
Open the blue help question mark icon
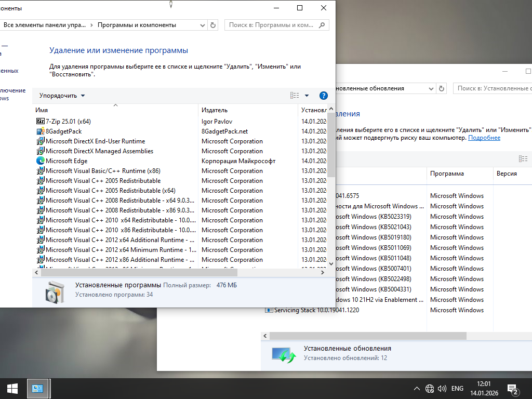pos(323,96)
